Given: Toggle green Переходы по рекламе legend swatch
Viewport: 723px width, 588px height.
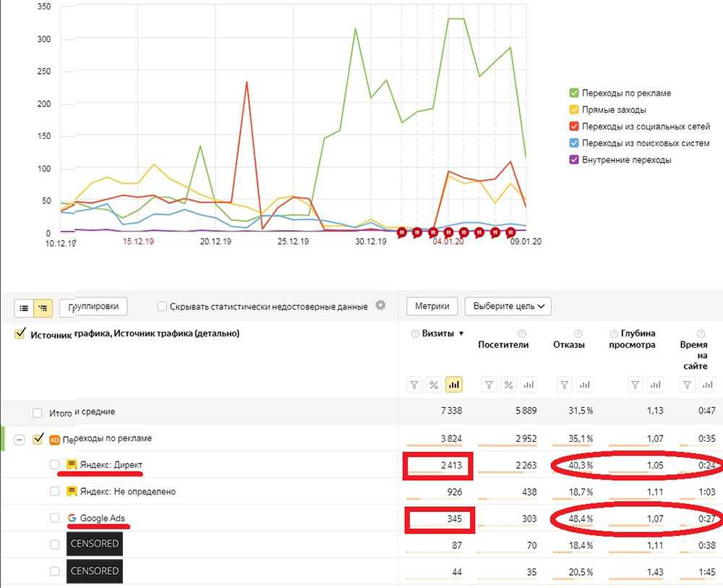Looking at the screenshot, I should (x=574, y=93).
